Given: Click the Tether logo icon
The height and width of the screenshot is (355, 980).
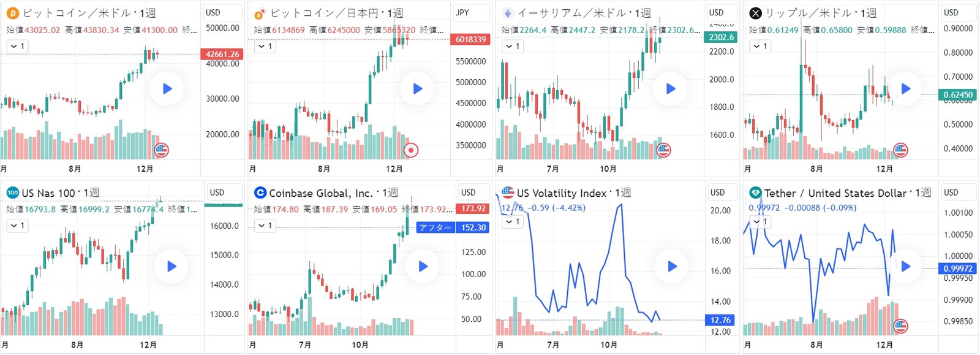Looking at the screenshot, I should [755, 193].
